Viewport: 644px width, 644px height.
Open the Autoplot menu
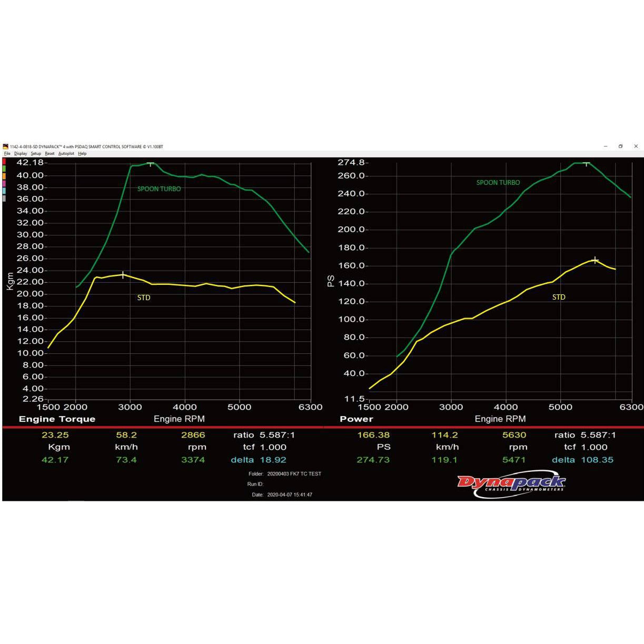click(66, 154)
